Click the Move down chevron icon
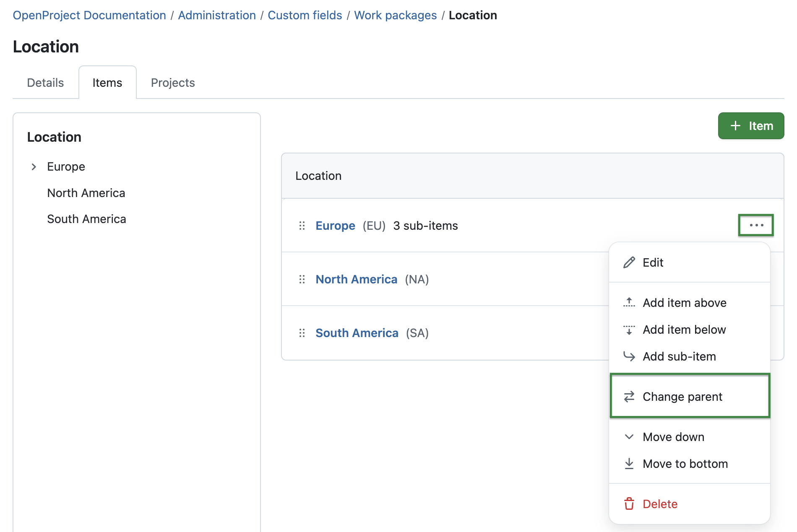The width and height of the screenshot is (797, 532). click(629, 436)
